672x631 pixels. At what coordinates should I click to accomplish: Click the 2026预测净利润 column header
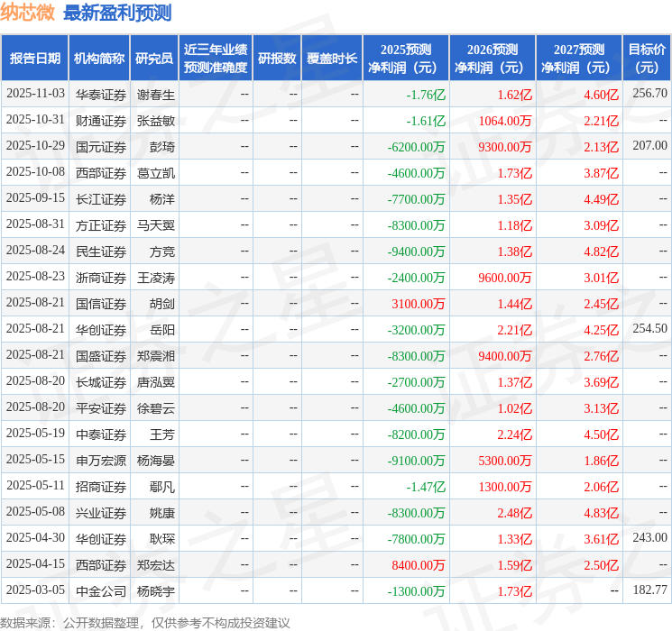coord(492,58)
